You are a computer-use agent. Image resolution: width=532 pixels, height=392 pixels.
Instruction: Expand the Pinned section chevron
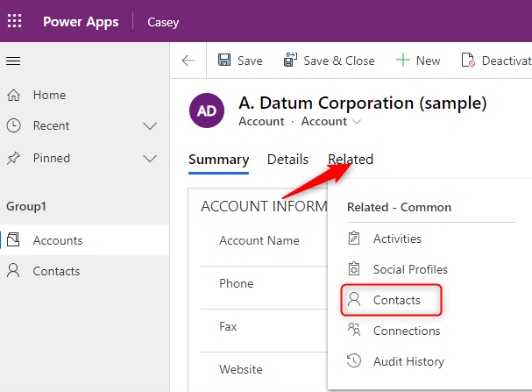[150, 159]
